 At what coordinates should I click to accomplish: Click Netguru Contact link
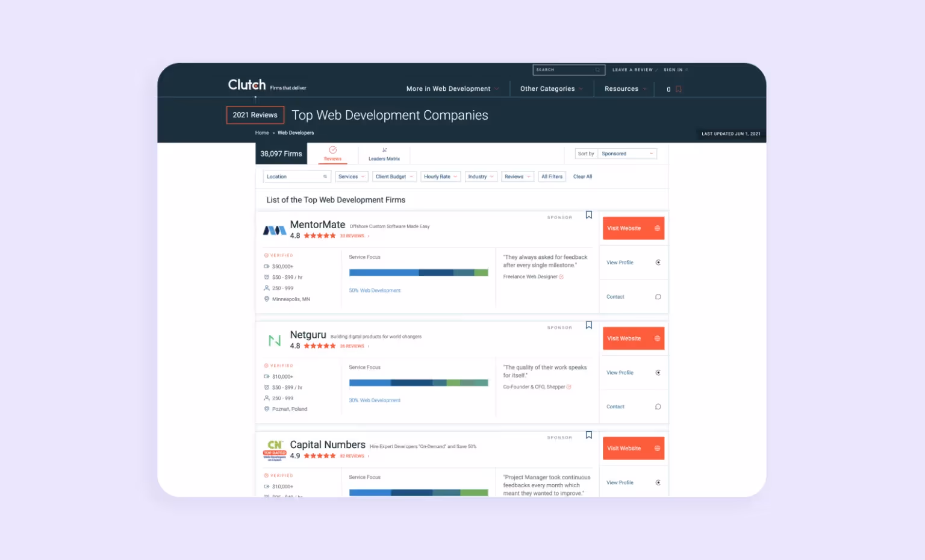[615, 407]
